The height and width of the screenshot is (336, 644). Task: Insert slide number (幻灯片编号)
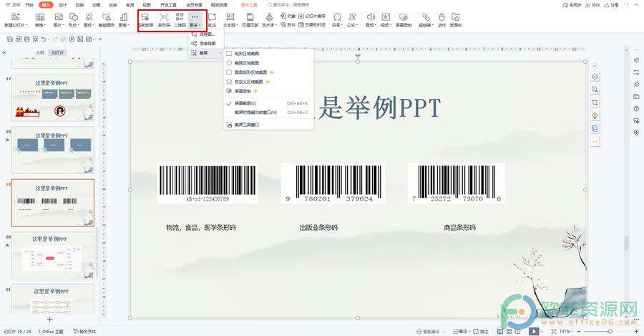coord(312,16)
